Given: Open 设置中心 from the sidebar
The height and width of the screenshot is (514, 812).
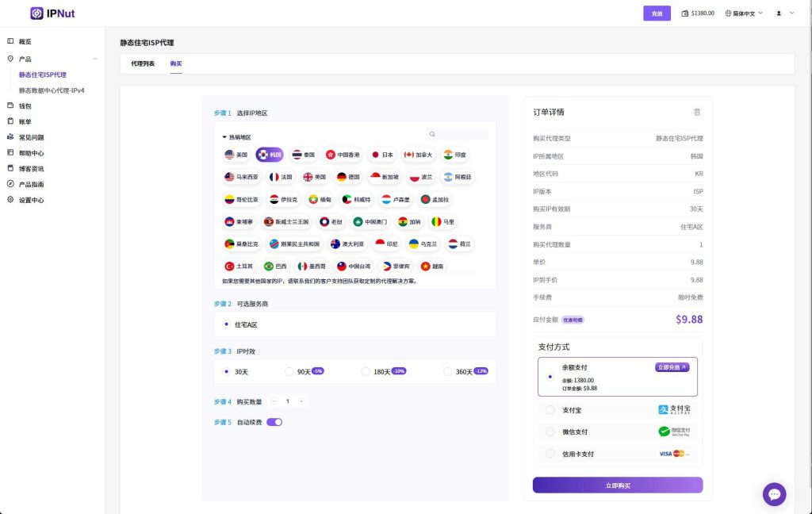Looking at the screenshot, I should click(x=31, y=200).
